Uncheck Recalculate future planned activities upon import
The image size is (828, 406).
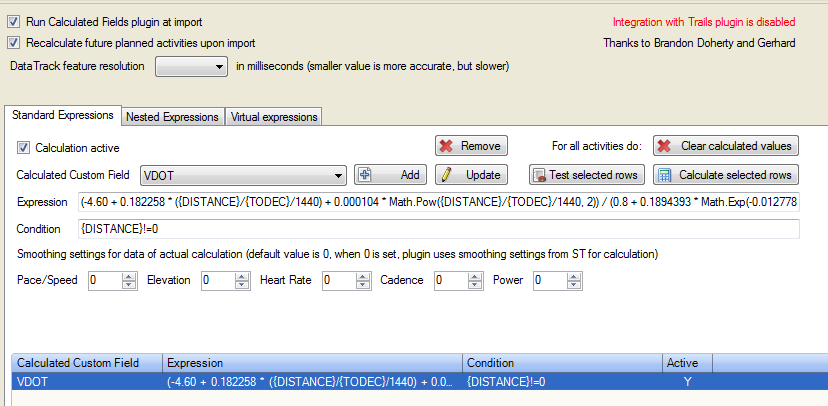pyautogui.click(x=14, y=43)
